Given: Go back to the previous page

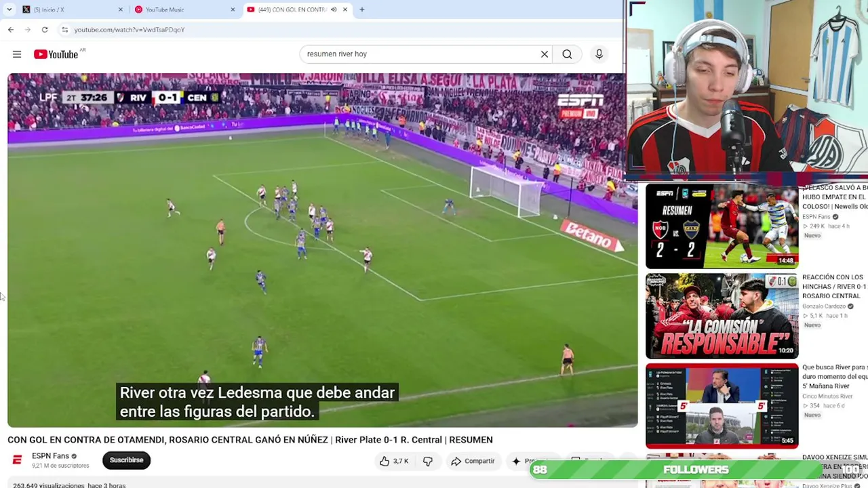Looking at the screenshot, I should 11,30.
